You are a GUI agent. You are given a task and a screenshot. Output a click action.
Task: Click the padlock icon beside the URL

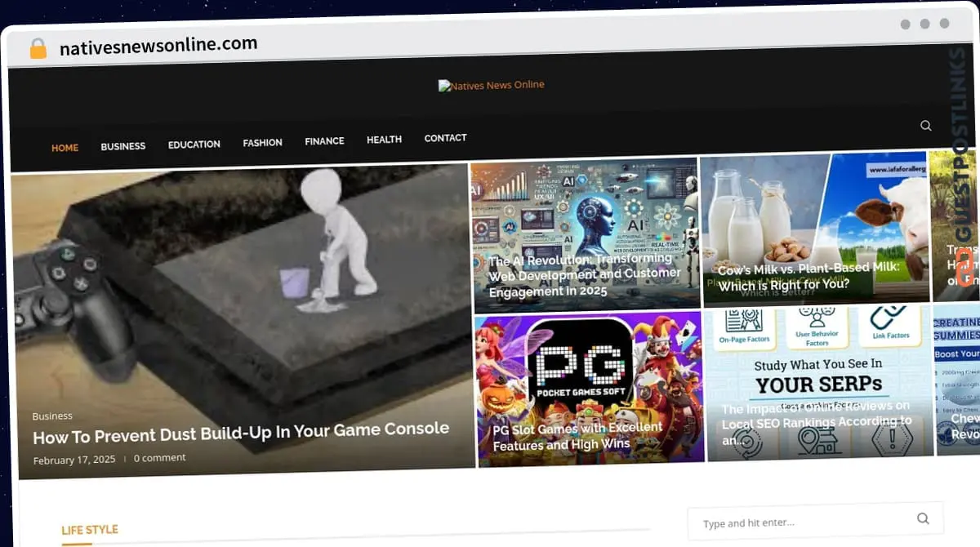[38, 49]
